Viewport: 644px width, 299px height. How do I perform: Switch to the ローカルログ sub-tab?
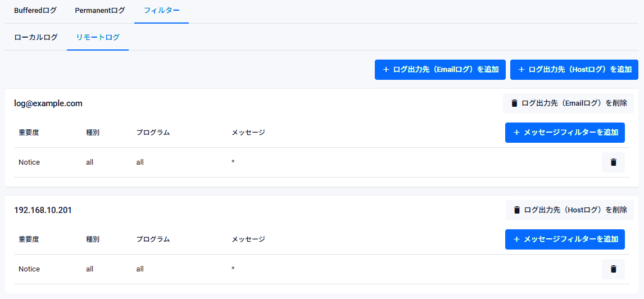coord(36,38)
